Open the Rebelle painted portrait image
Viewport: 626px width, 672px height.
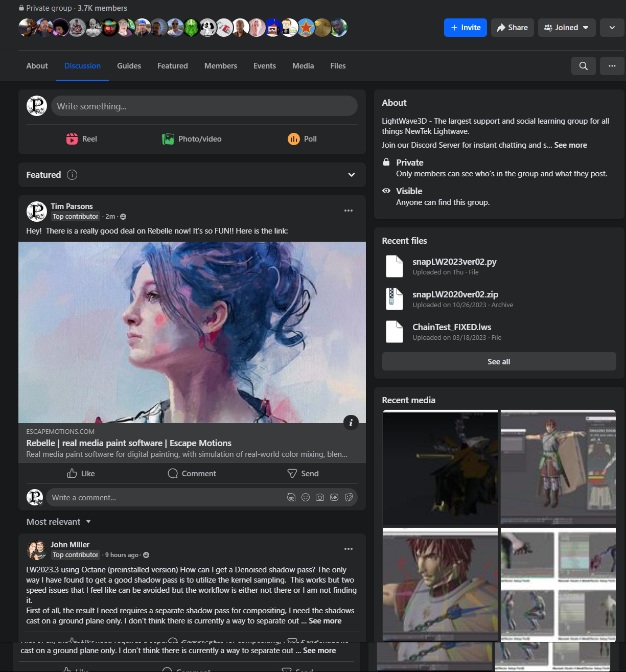click(x=192, y=332)
